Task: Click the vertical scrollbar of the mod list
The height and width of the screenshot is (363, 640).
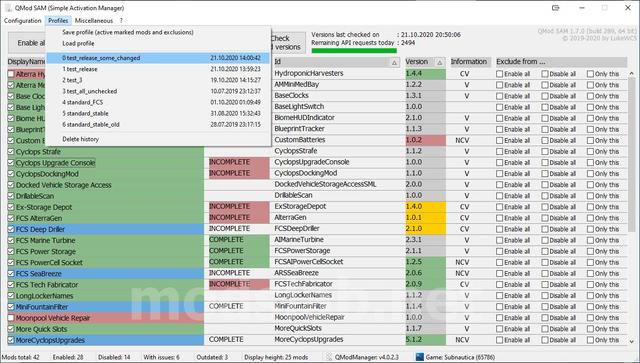Action: 631,207
